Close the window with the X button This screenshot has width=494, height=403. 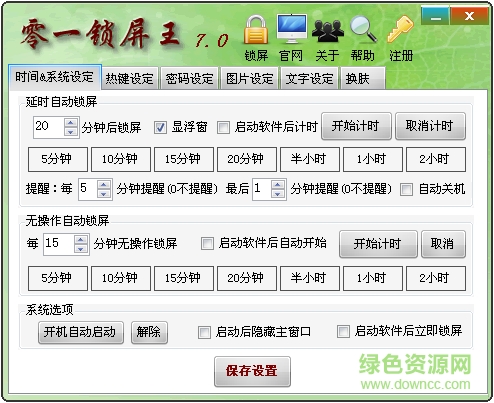469,16
